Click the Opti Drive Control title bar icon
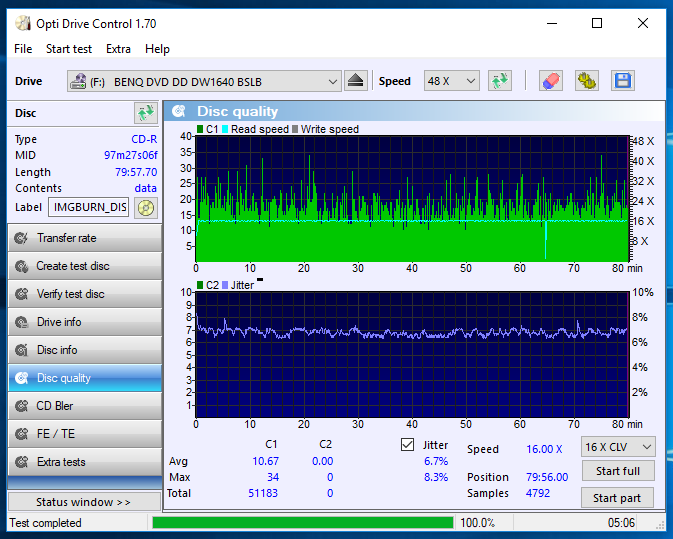The height and width of the screenshot is (539, 673). [22, 24]
